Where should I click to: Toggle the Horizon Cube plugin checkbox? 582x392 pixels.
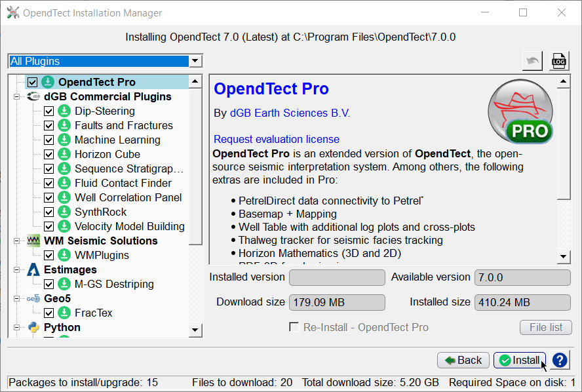[x=48, y=154]
